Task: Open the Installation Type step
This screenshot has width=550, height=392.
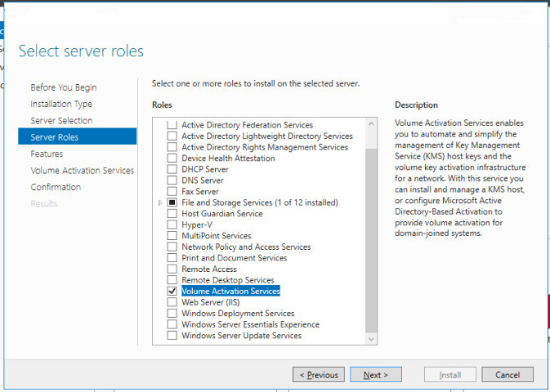Action: (61, 104)
